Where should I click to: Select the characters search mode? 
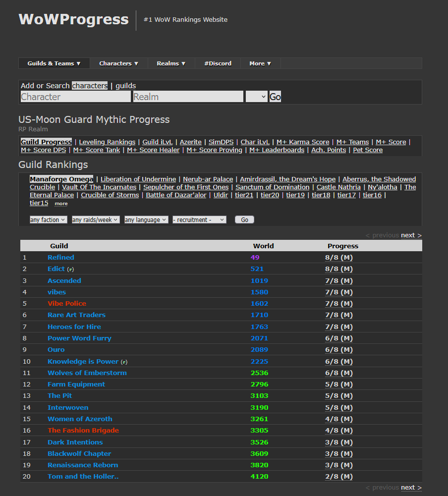[x=90, y=86]
